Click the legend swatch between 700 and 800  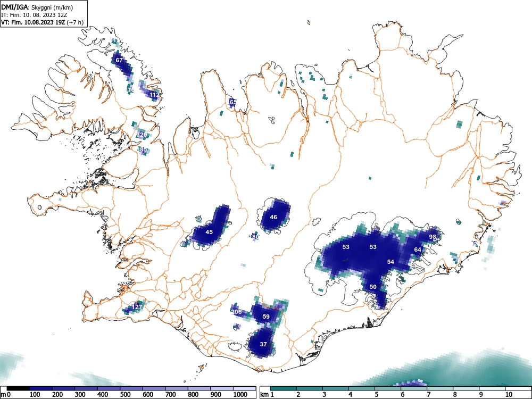click(177, 388)
